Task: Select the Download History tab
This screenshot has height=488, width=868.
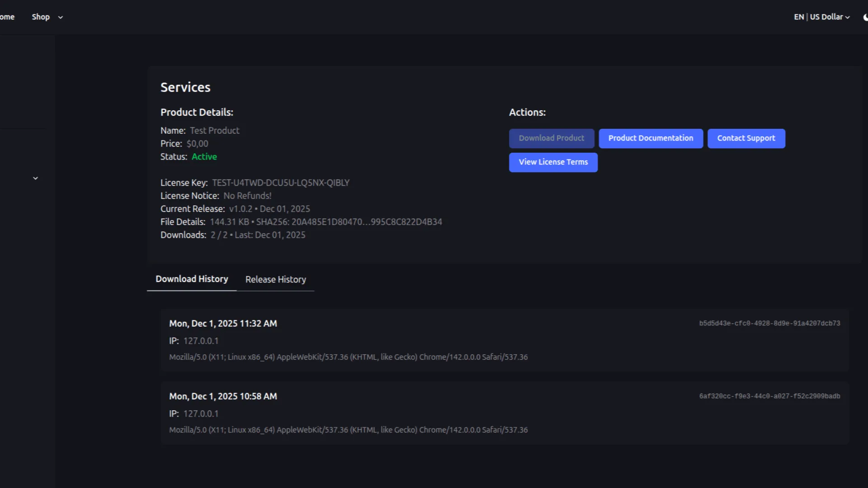Action: point(192,279)
